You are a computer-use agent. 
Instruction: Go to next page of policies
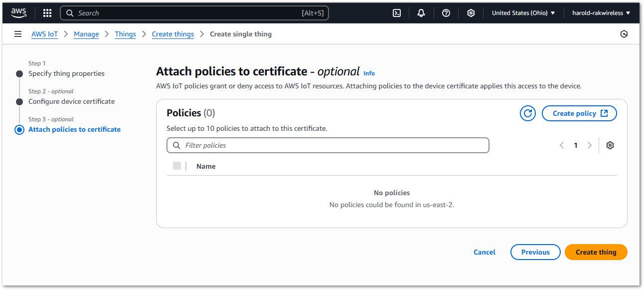click(590, 145)
